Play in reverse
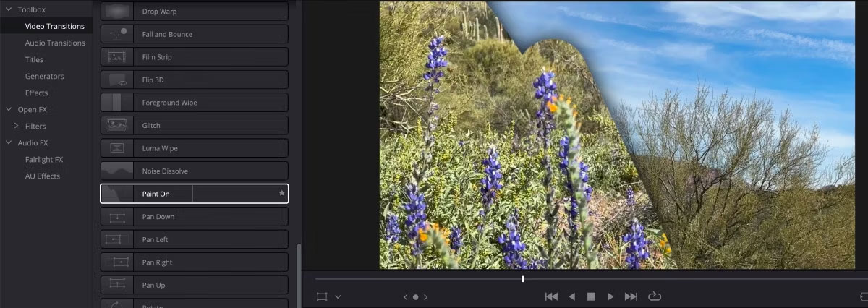 coord(571,296)
